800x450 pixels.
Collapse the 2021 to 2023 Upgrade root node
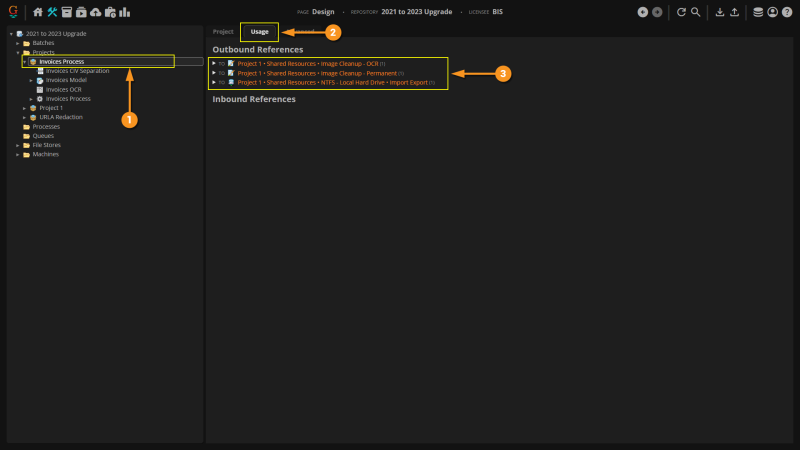tap(11, 34)
